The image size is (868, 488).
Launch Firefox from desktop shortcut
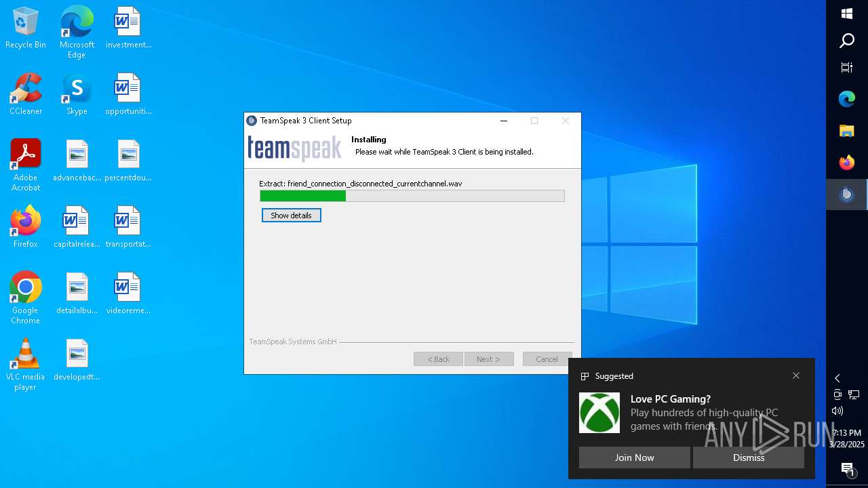coord(25,228)
